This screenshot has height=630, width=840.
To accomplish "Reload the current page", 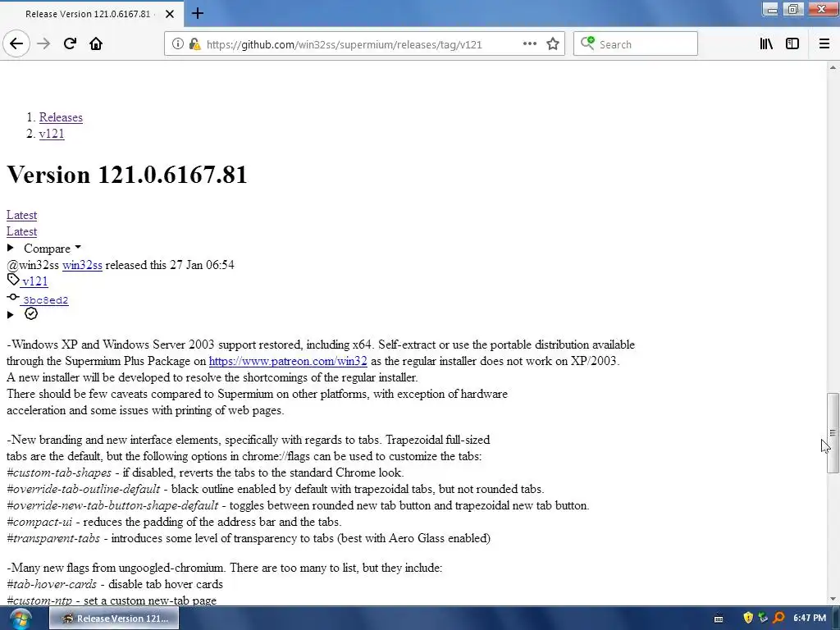I will click(x=70, y=44).
